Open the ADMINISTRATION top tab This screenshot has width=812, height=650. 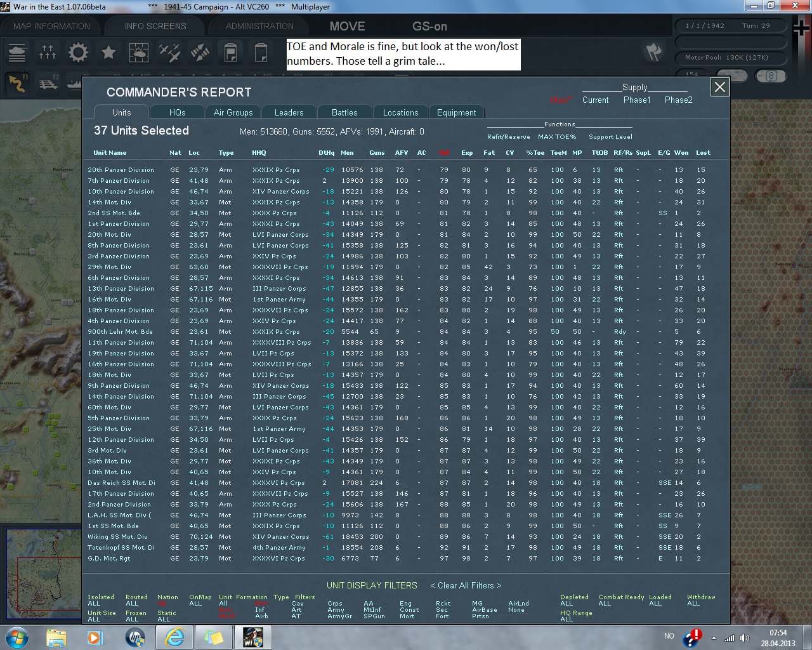(259, 26)
